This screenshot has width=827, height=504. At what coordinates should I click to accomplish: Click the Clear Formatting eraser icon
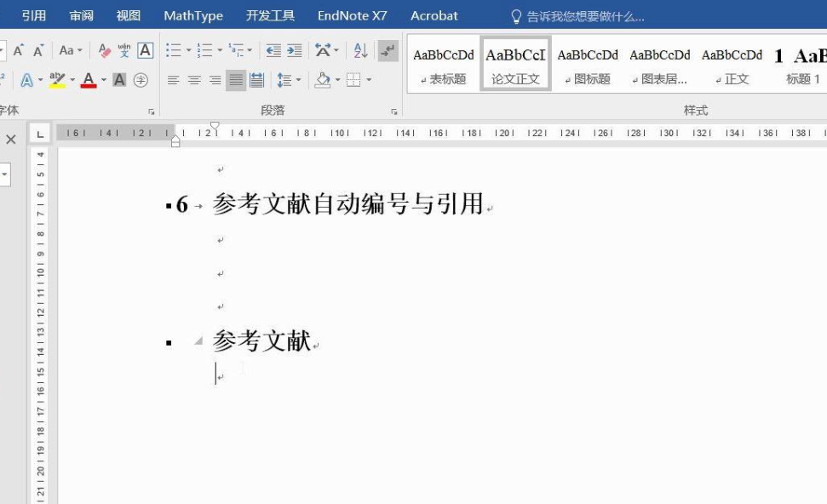point(105,51)
